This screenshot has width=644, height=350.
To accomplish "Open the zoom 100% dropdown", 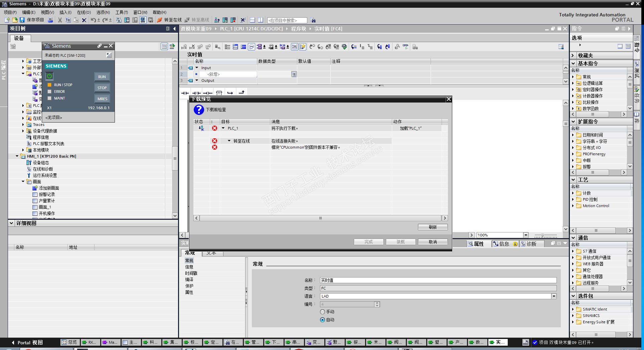I will [526, 235].
